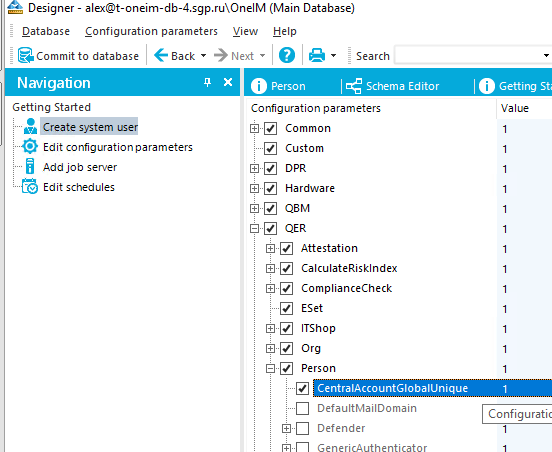Click the Schema Editor tab icon
Image resolution: width=552 pixels, height=452 pixels.
[354, 86]
